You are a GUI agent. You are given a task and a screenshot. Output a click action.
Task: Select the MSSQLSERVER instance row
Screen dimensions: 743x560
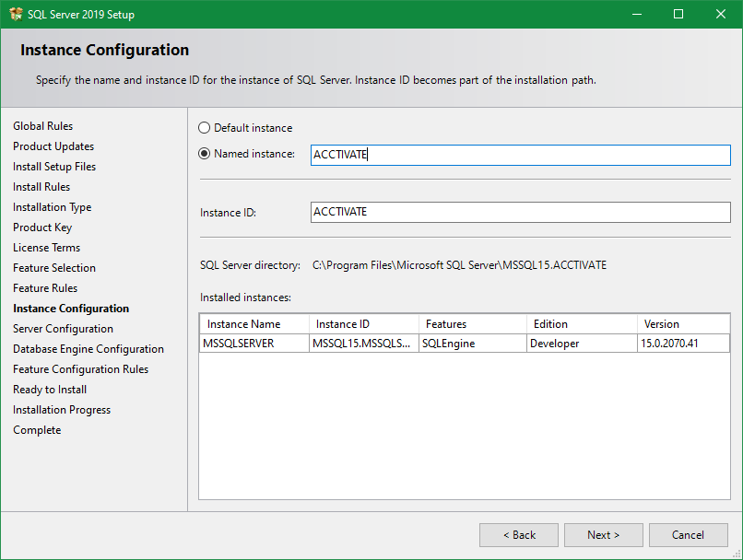coord(465,344)
